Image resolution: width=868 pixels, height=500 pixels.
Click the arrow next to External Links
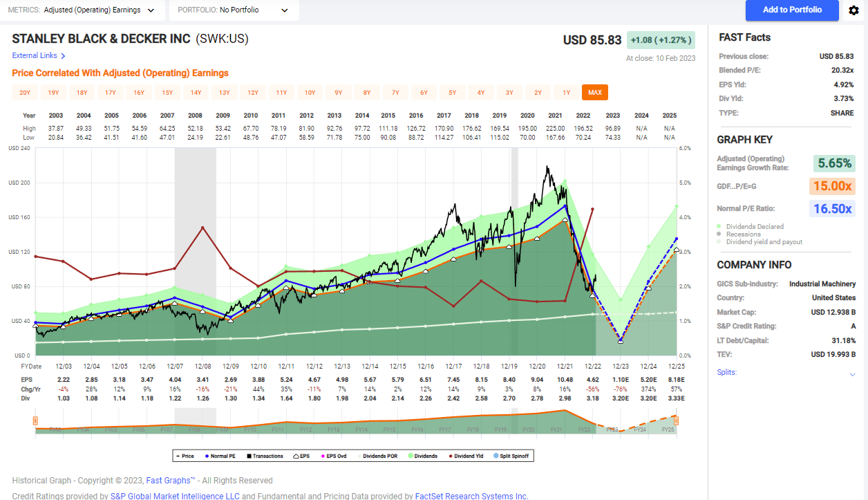(63, 56)
